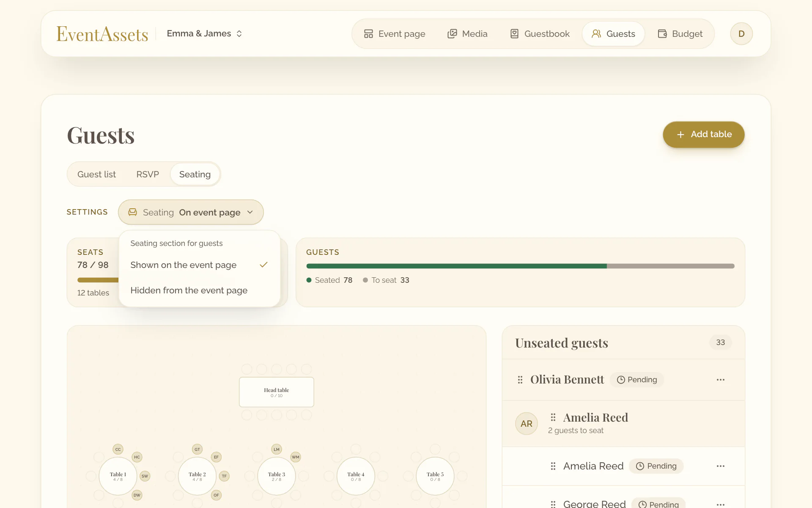Click drag handle for Amelia Reed guest row

(x=553, y=466)
